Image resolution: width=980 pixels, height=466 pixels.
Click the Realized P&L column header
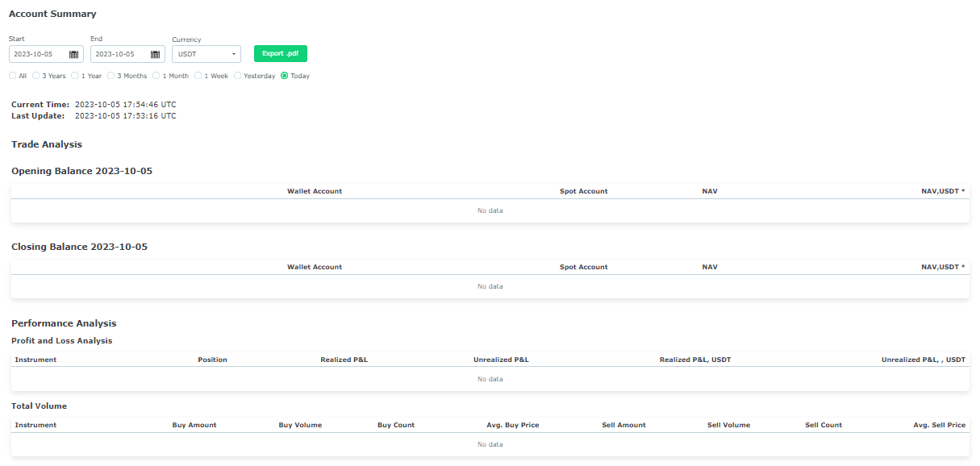tap(344, 360)
